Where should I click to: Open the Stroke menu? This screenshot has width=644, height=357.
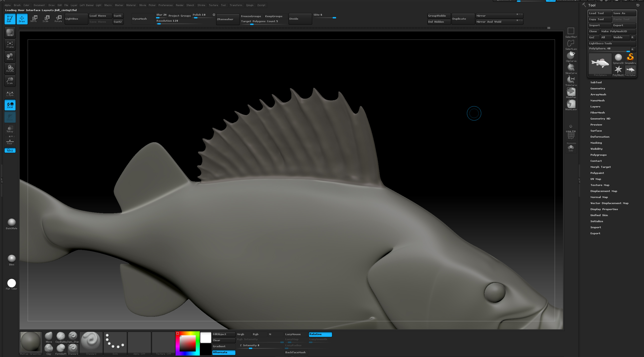click(x=201, y=5)
